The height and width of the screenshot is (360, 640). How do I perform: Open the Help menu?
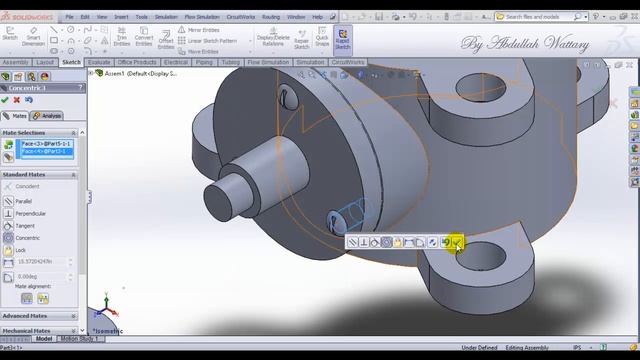click(318, 17)
